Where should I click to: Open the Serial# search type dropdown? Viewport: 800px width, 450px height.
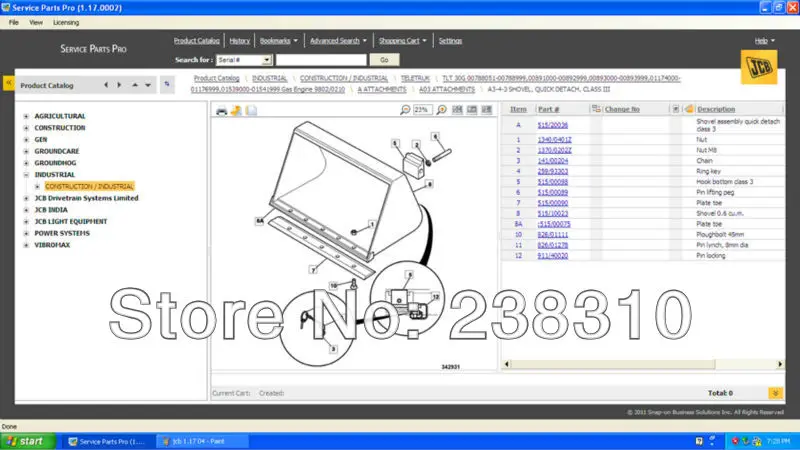[266, 60]
